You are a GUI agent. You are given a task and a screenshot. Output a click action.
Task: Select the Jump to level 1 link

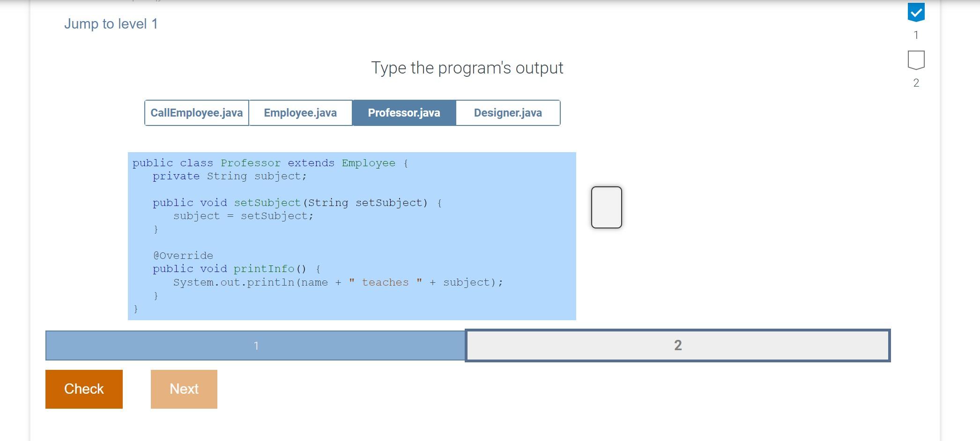pos(111,23)
